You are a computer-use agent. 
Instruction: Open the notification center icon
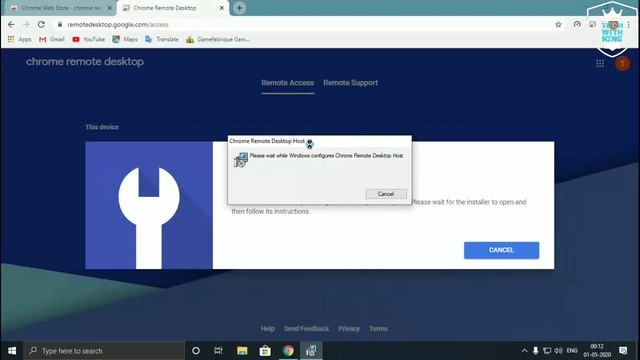[x=623, y=351]
